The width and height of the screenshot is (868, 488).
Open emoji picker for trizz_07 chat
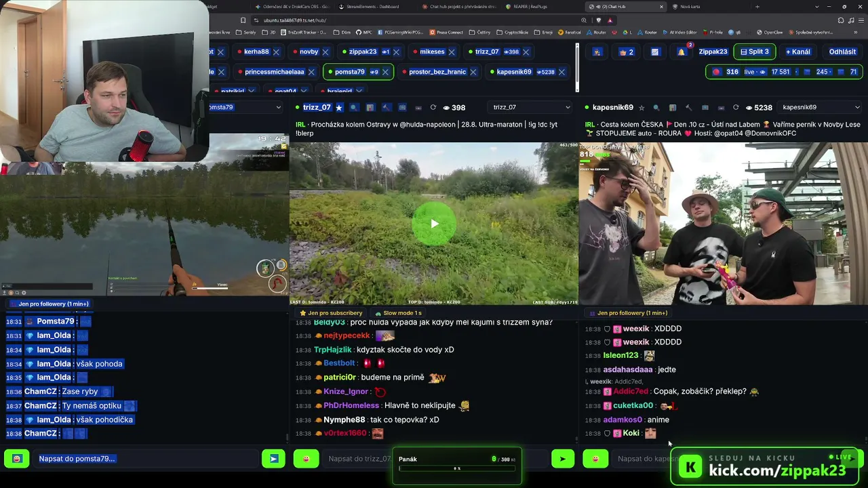point(306,459)
